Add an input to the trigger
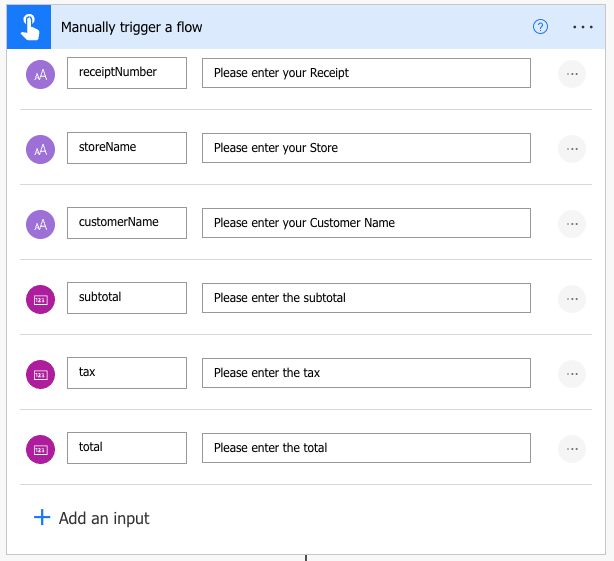 pyautogui.click(x=92, y=518)
